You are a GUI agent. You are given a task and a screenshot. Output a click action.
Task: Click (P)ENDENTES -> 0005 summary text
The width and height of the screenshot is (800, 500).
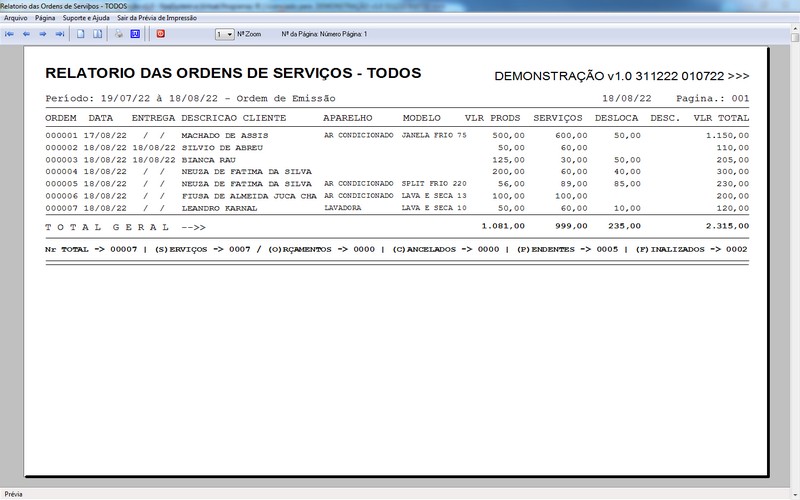tap(567, 249)
